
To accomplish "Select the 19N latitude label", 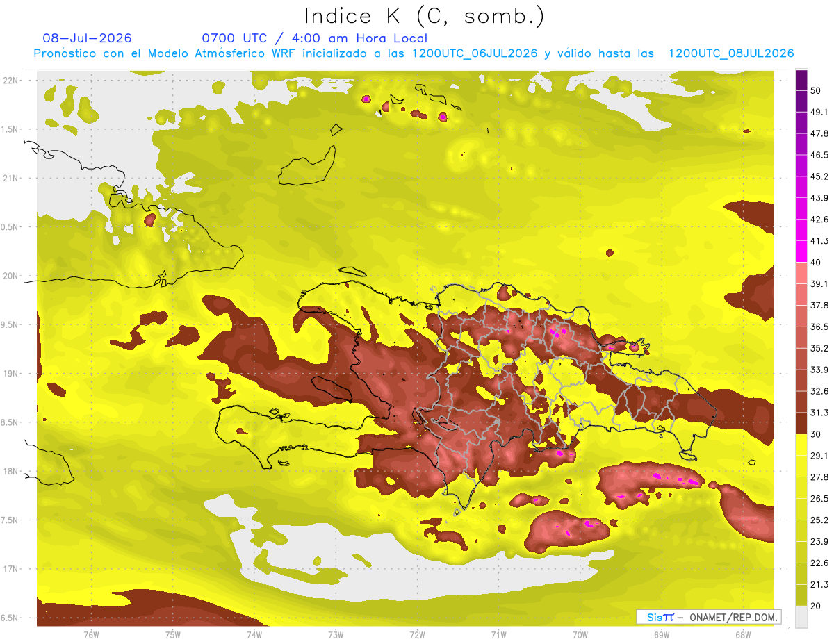I will click(x=12, y=373).
